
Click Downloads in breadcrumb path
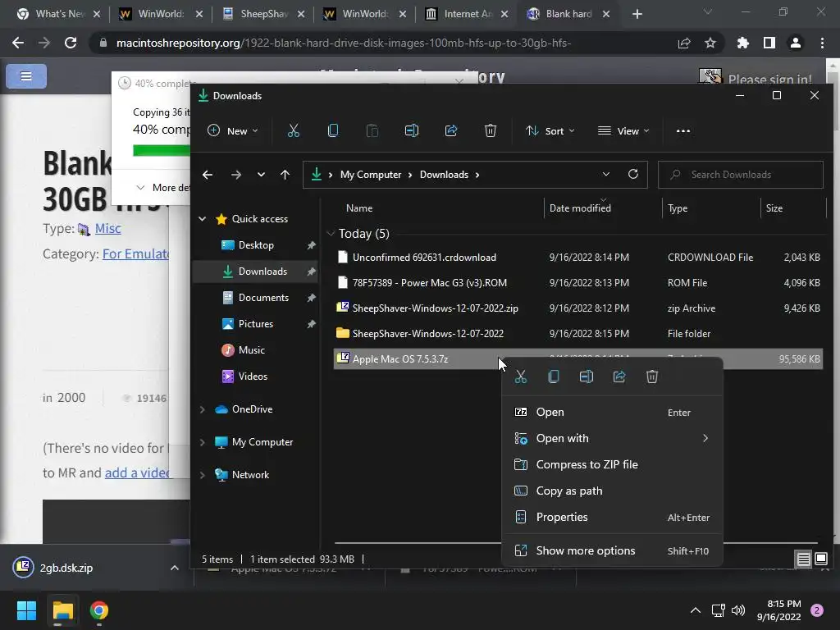444,175
